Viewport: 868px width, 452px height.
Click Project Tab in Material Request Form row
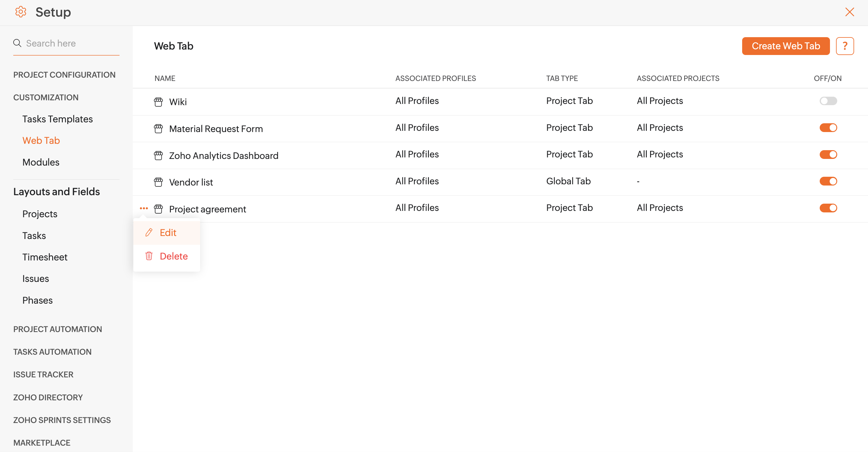click(570, 128)
